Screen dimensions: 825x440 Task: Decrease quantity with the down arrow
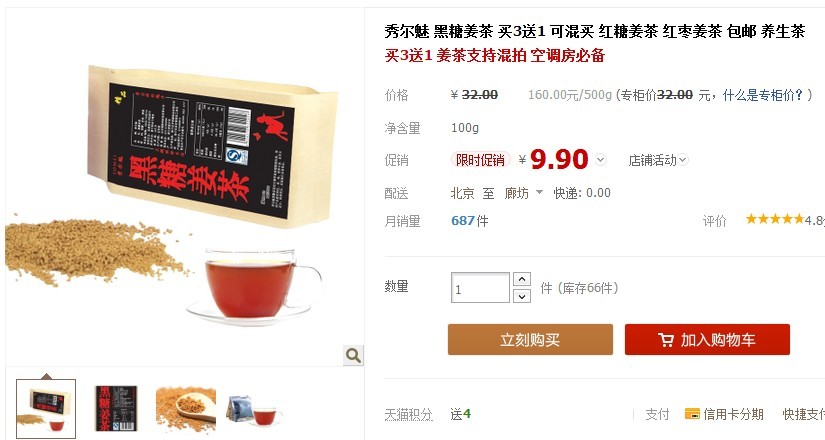pyautogui.click(x=521, y=296)
